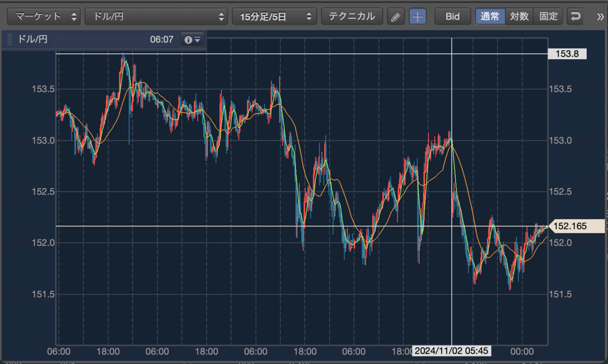Select 固定 fixed scale mode

point(548,16)
